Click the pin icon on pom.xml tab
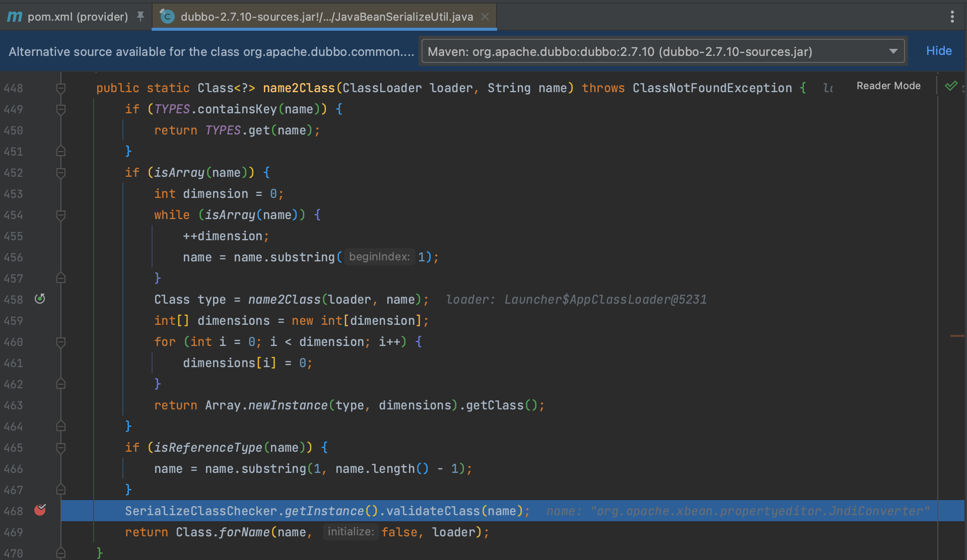The height and width of the screenshot is (560, 967). (x=141, y=17)
